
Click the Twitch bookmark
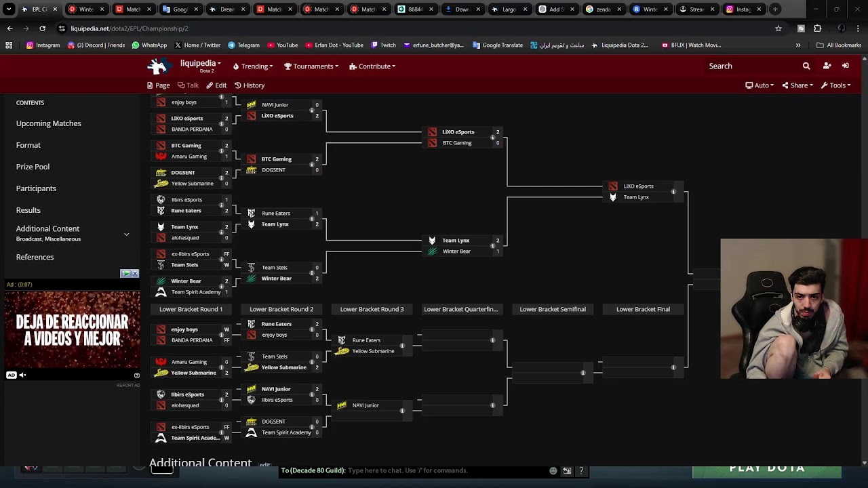(x=383, y=45)
